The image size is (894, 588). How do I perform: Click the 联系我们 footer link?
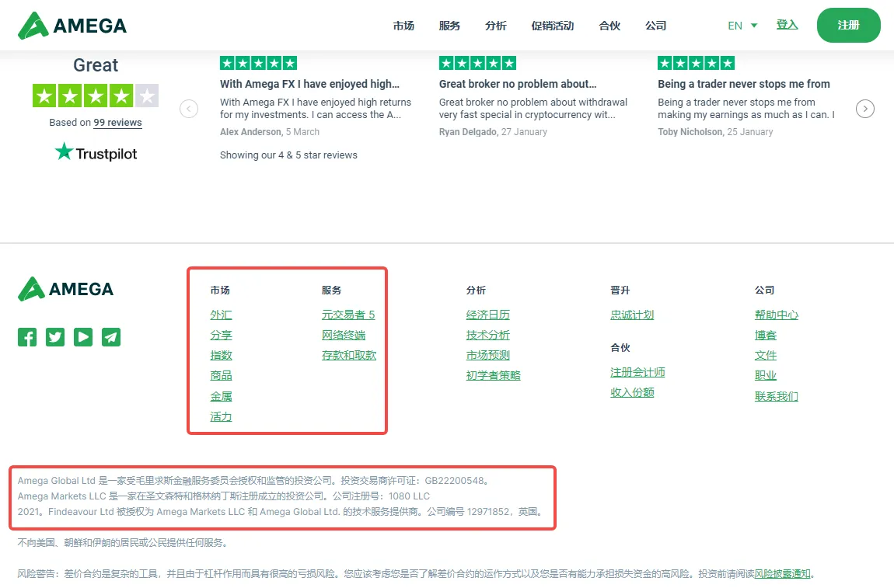point(776,397)
